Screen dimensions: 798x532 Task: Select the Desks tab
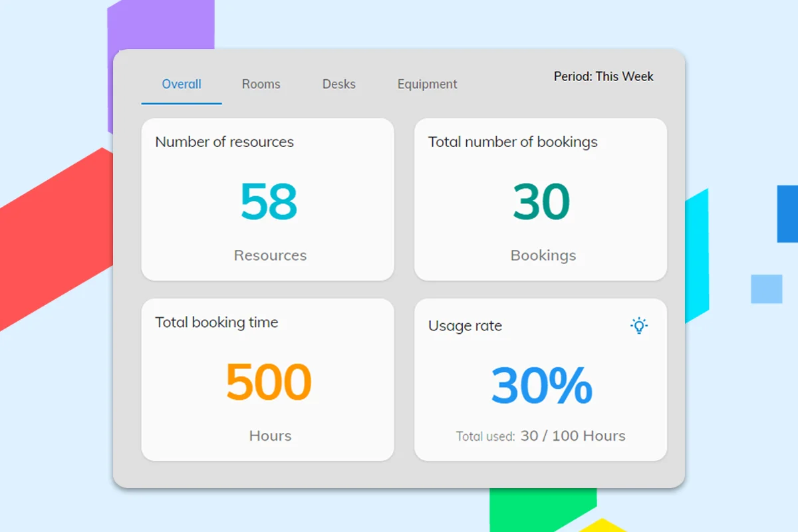tap(339, 84)
